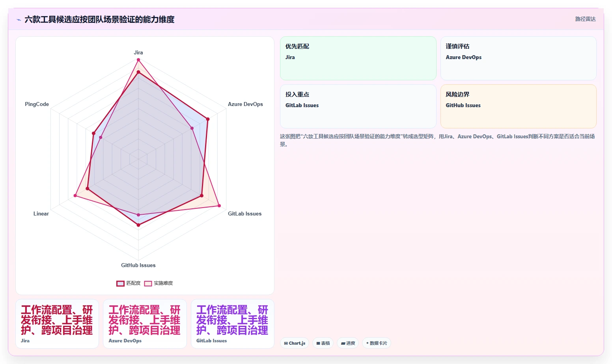
Task: Click the 路径雷达 label in header
Action: tap(585, 19)
